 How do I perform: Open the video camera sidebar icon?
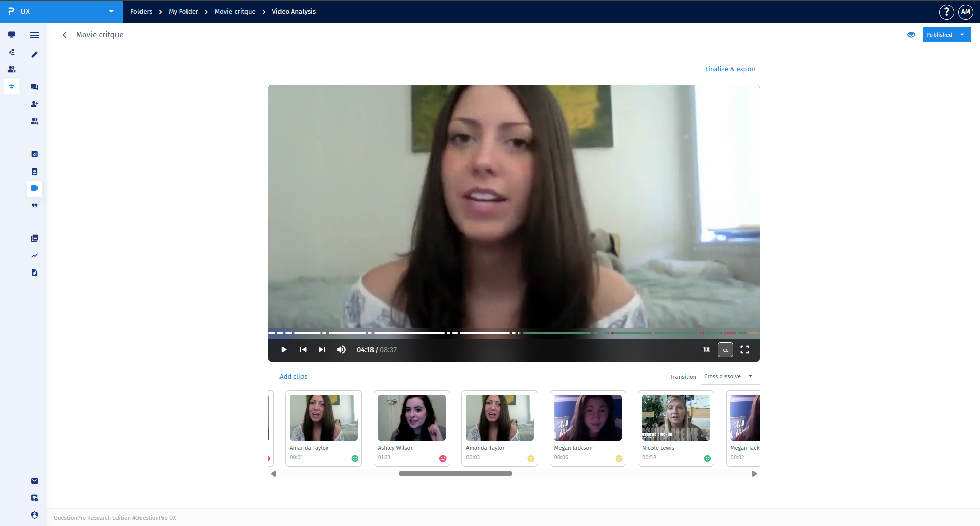[x=35, y=188]
